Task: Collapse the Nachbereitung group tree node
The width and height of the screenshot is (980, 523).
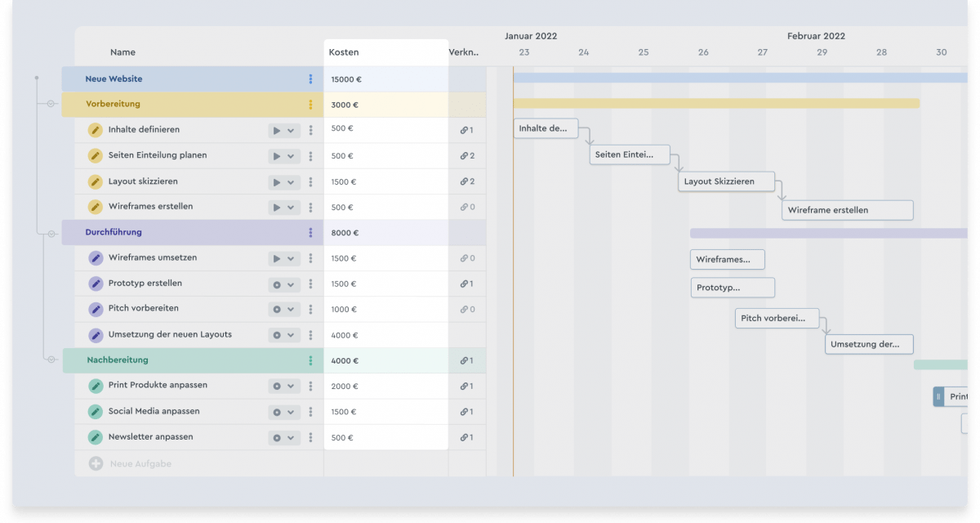Action: click(51, 360)
